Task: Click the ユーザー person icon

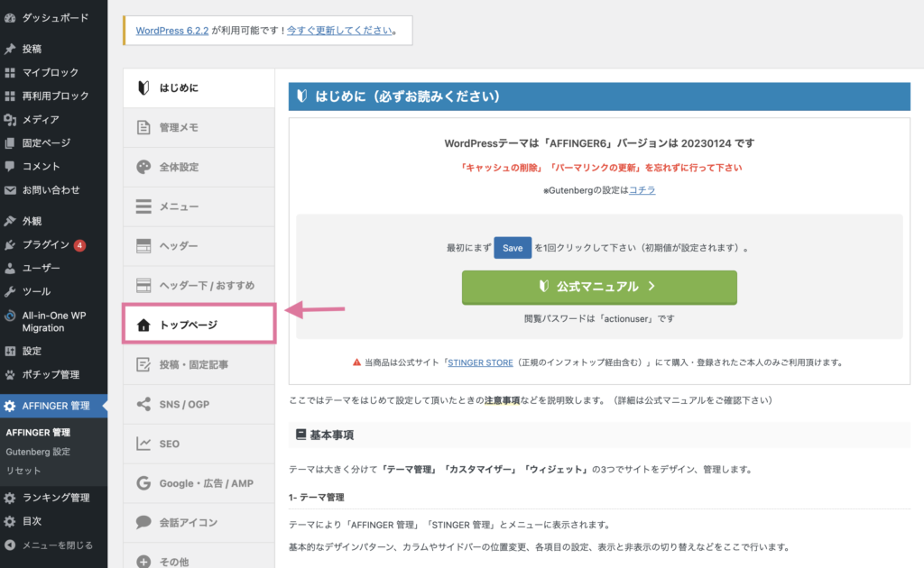Action: point(10,269)
